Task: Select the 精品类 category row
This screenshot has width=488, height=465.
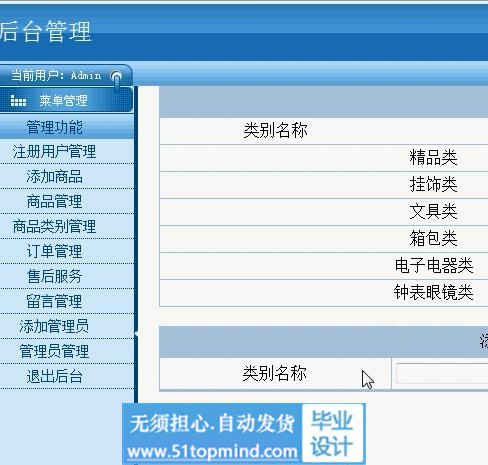Action: pos(324,158)
